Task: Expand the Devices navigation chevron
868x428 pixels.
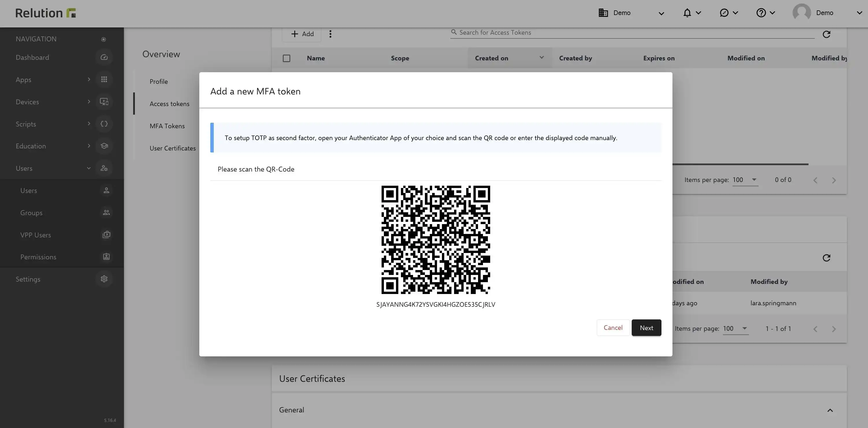Action: coord(89,102)
